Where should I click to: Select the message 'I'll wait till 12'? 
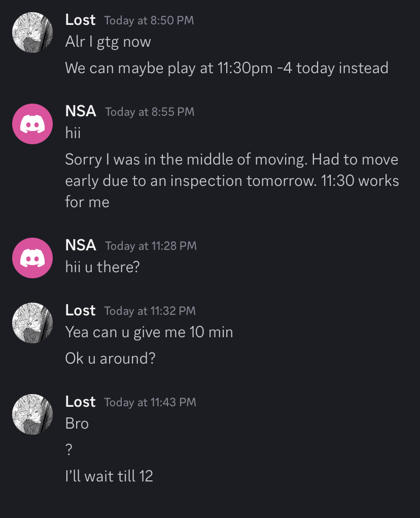[109, 476]
